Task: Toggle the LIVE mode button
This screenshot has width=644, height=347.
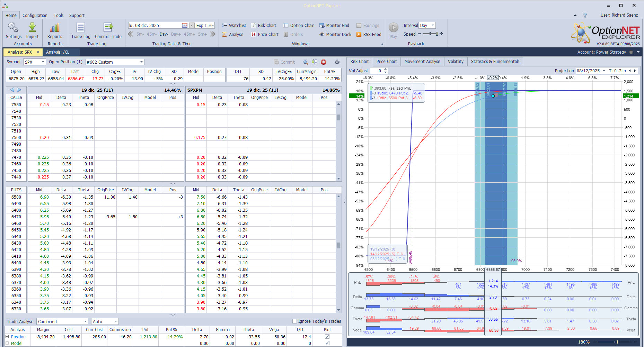Action: tap(210, 25)
